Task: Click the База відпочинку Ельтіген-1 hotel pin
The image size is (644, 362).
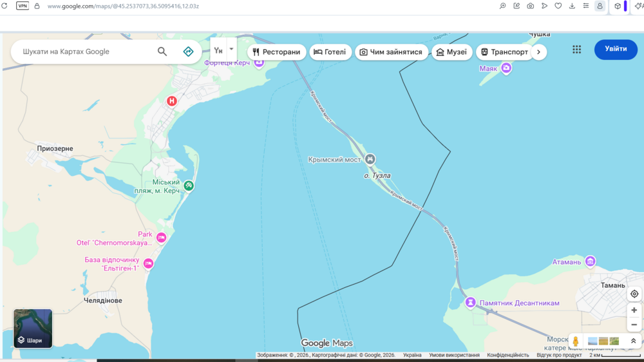Action: pyautogui.click(x=148, y=263)
